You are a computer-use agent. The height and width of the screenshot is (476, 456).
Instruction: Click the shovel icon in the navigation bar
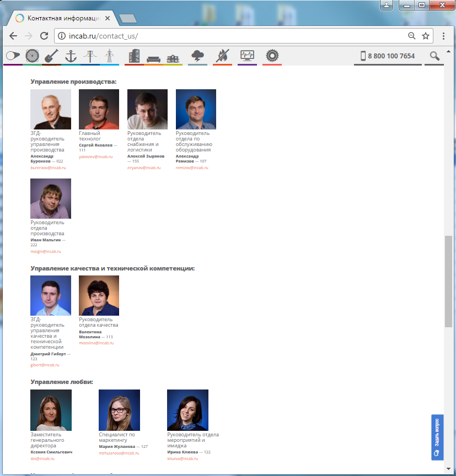tap(51, 56)
